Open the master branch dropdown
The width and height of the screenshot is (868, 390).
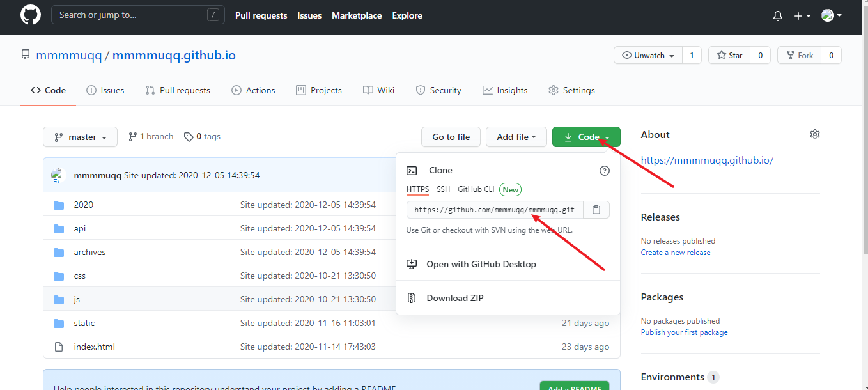[81, 137]
